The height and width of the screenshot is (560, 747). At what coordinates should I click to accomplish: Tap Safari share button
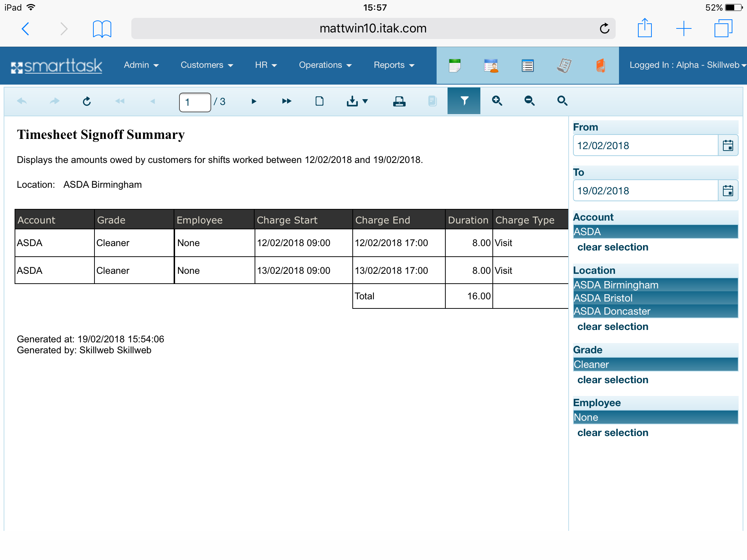645,28
